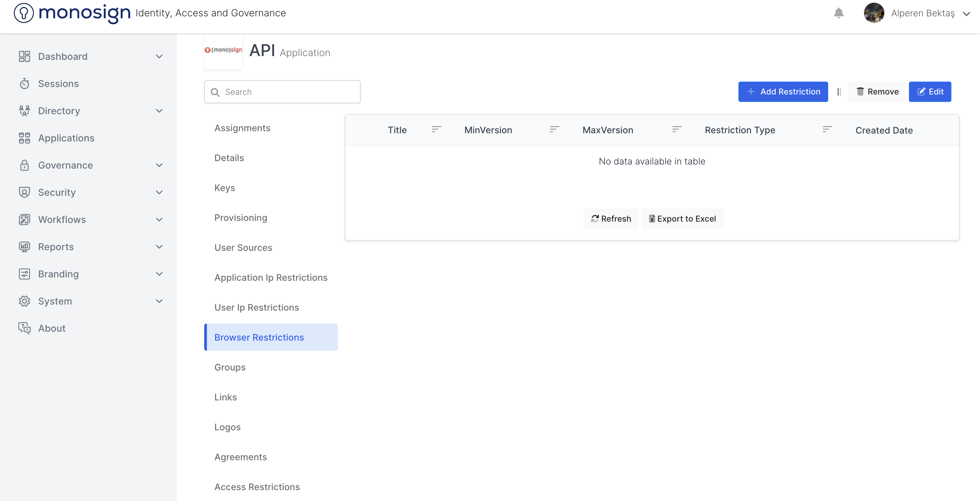
Task: Click the About chat icon in sidebar
Action: (24, 328)
